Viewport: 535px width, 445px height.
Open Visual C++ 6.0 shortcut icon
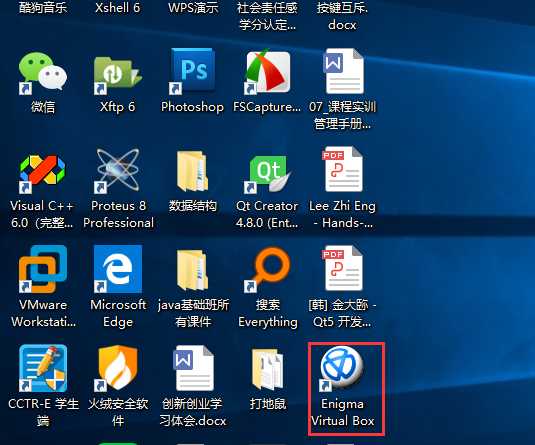(x=43, y=174)
